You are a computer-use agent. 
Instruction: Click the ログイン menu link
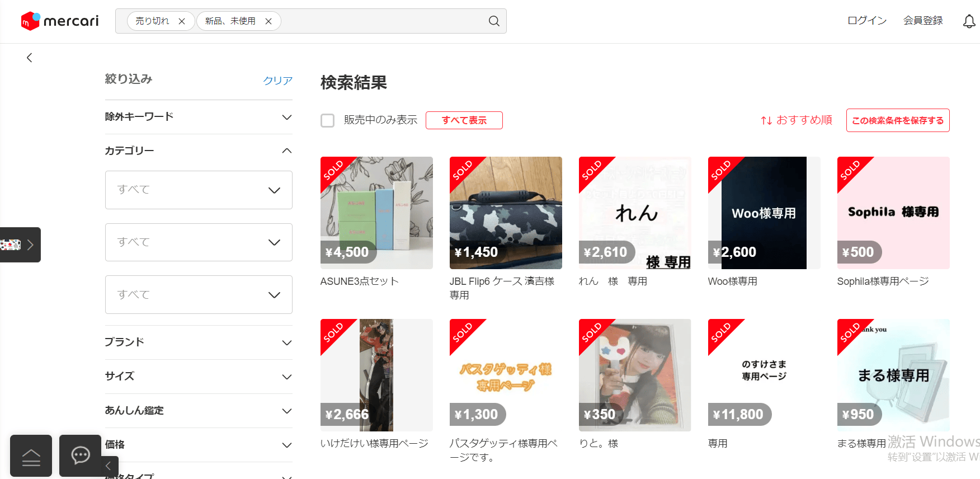[867, 21]
